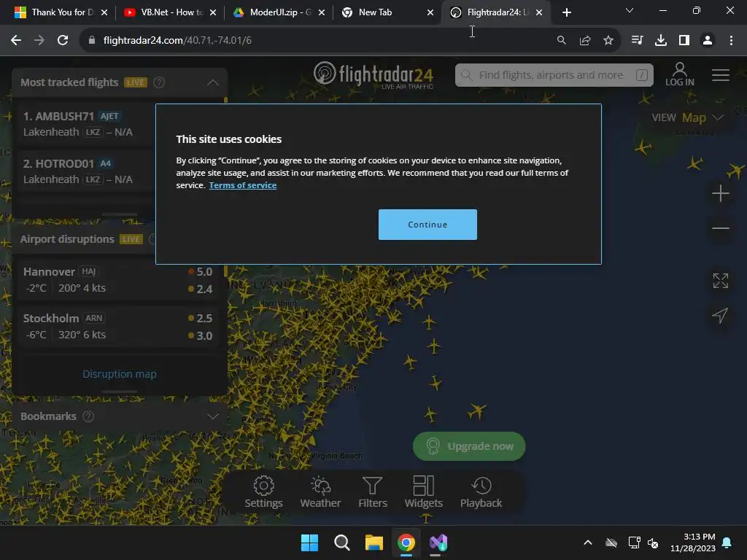Open Hannover HAJ airport disruption entry

117,279
